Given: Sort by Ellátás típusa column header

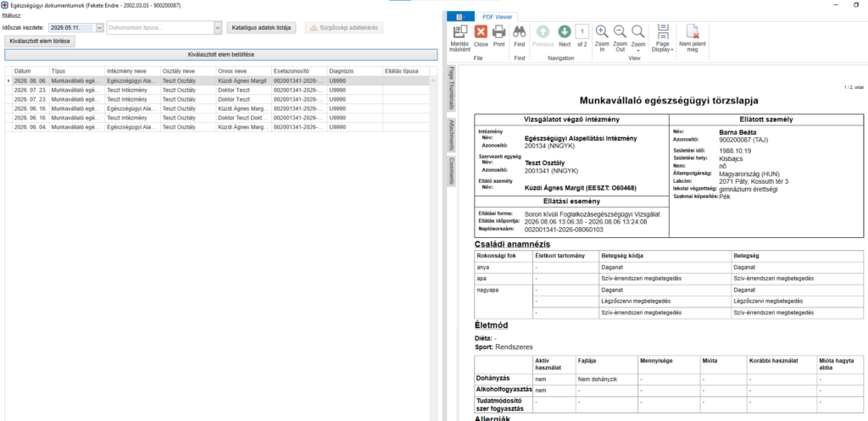Looking at the screenshot, I should (x=406, y=71).
